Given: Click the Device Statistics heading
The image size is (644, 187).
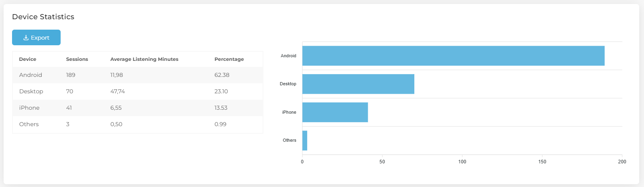Looking at the screenshot, I should click(43, 17).
